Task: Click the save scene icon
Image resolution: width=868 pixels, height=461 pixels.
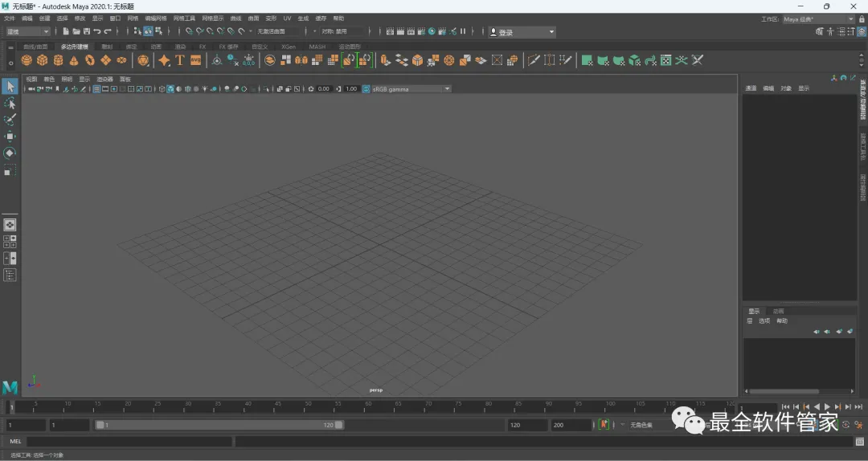Action: 87,31
